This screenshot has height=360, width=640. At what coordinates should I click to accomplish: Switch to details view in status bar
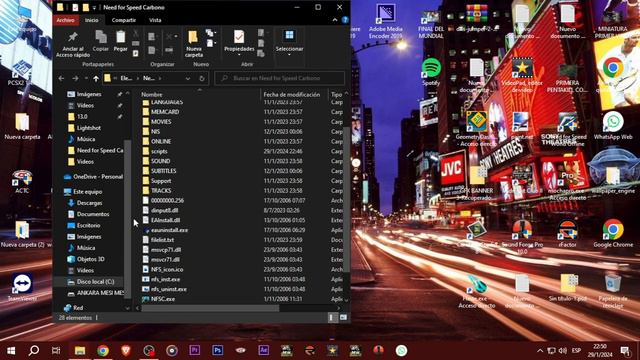[x=333, y=318]
